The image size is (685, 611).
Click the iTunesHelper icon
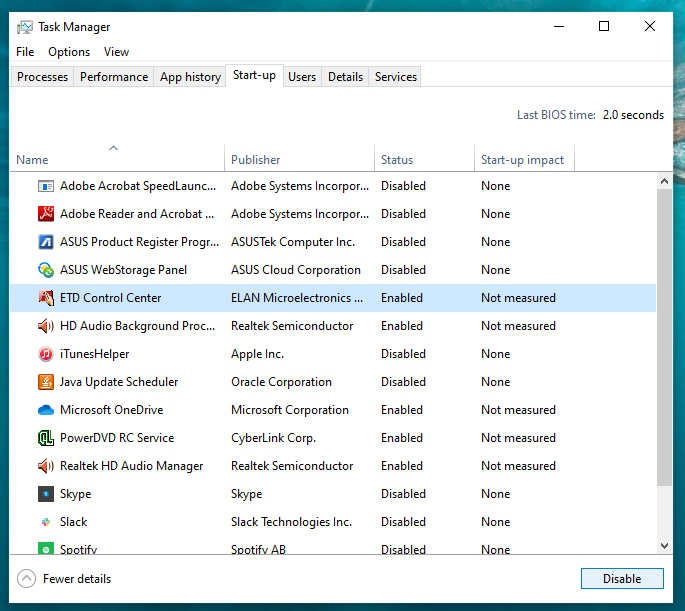click(x=46, y=354)
